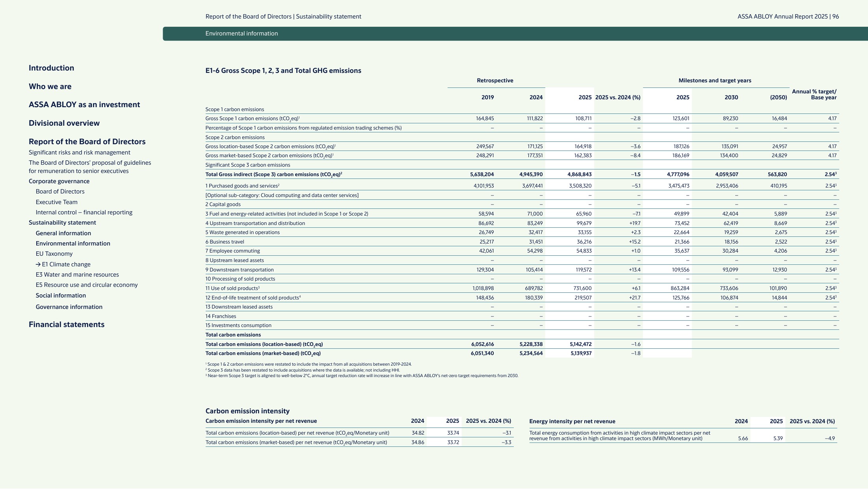This screenshot has width=868, height=489.
Task: Jump to Sustainability statement
Action: (62, 223)
